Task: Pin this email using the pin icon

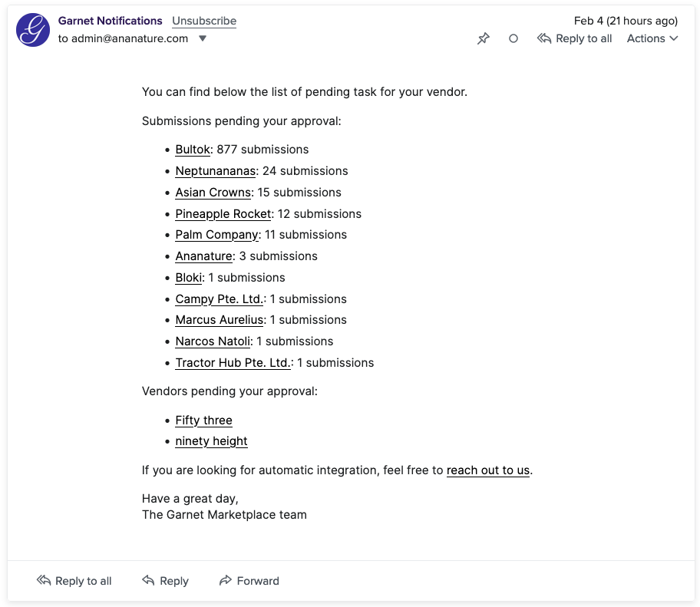Action: [484, 38]
